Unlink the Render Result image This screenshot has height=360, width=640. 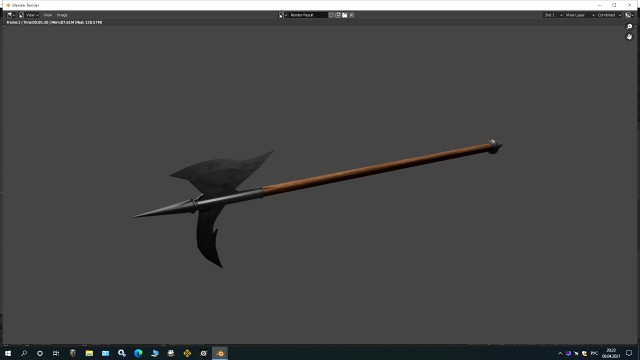pyautogui.click(x=351, y=15)
